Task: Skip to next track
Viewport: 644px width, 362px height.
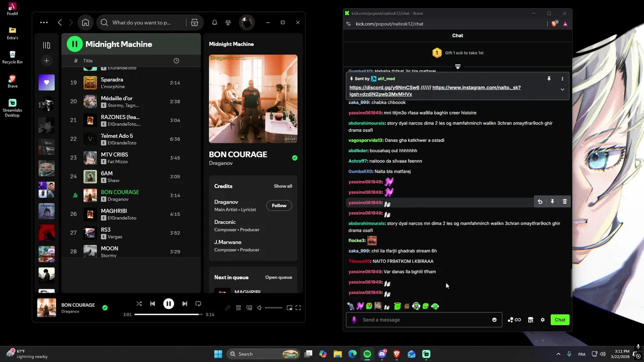Action: 185,304
